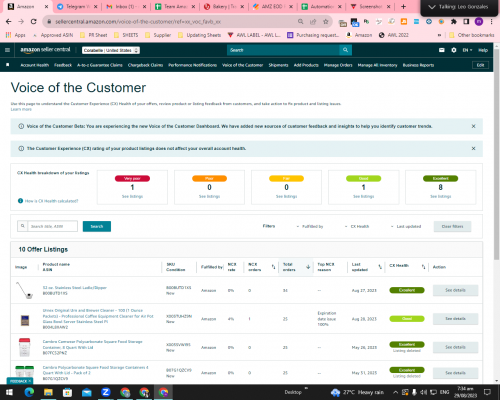The width and height of the screenshot is (500, 400).
Task: Click the Amazon Seller Central logo
Action: pos(45,50)
